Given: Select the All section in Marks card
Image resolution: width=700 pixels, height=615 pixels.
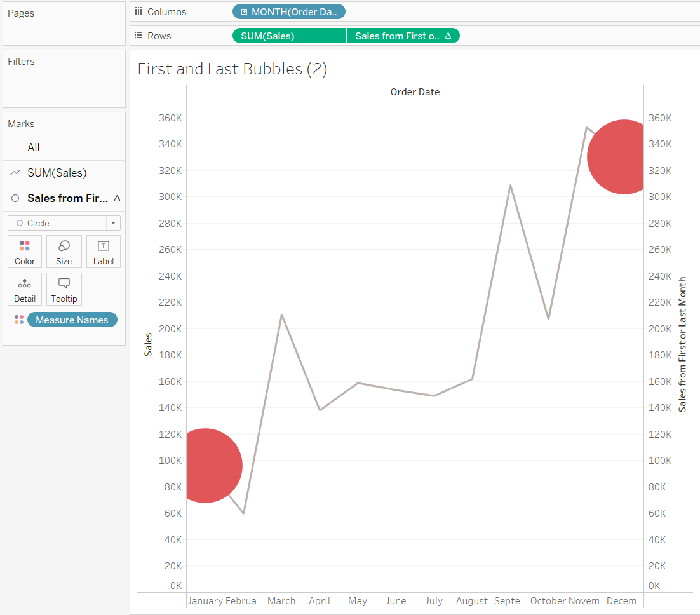Looking at the screenshot, I should point(34,147).
